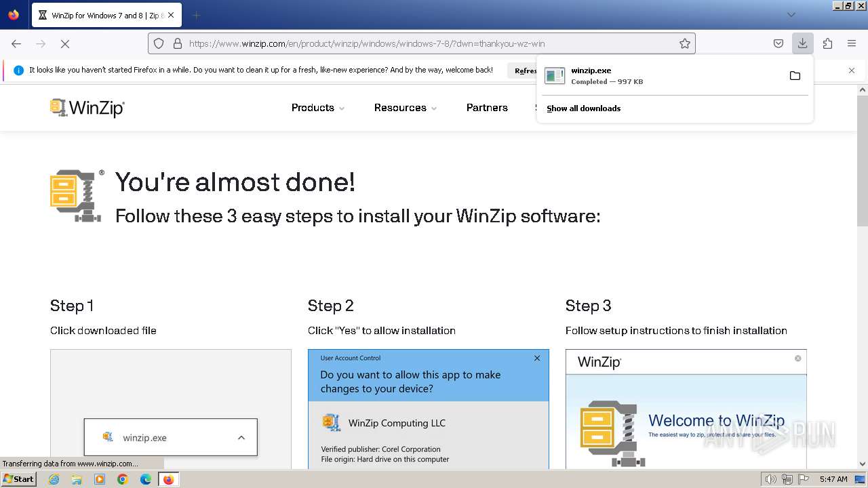The height and width of the screenshot is (488, 868).
Task: Click the Refresh Firefox button
Action: (x=523, y=70)
